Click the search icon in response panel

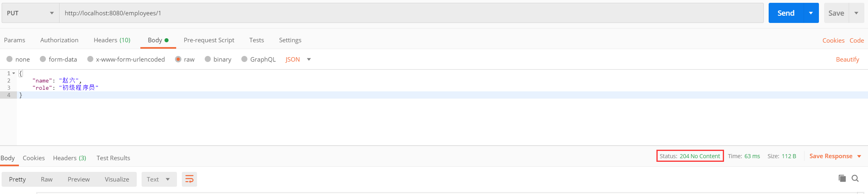(855, 178)
